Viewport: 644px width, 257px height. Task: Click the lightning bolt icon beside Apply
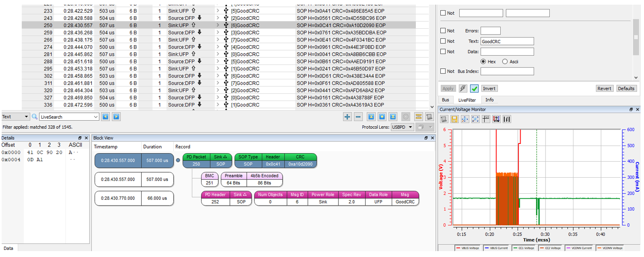(x=463, y=89)
